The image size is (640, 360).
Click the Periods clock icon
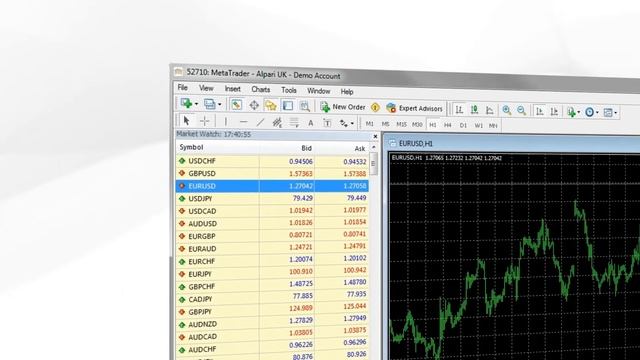point(589,112)
